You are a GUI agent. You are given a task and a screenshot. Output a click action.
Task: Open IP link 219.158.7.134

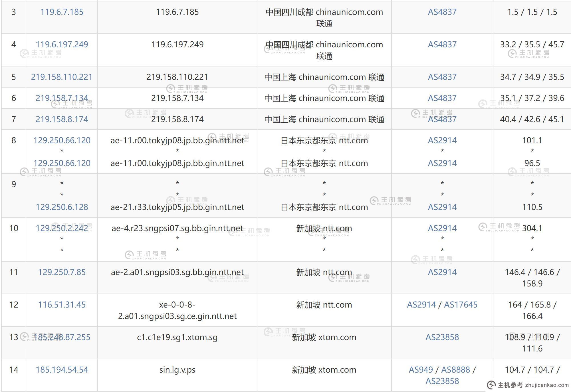[x=62, y=98]
